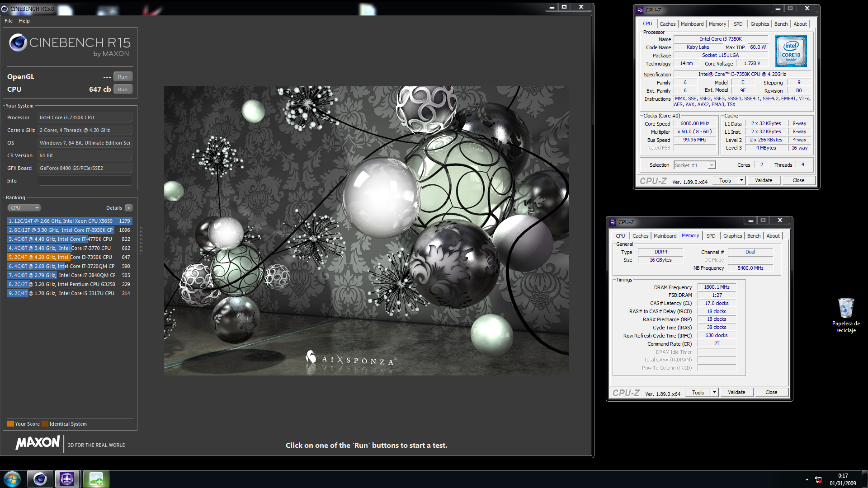Click brown Identical System legend swatch
The width and height of the screenshot is (868, 488).
(x=45, y=424)
